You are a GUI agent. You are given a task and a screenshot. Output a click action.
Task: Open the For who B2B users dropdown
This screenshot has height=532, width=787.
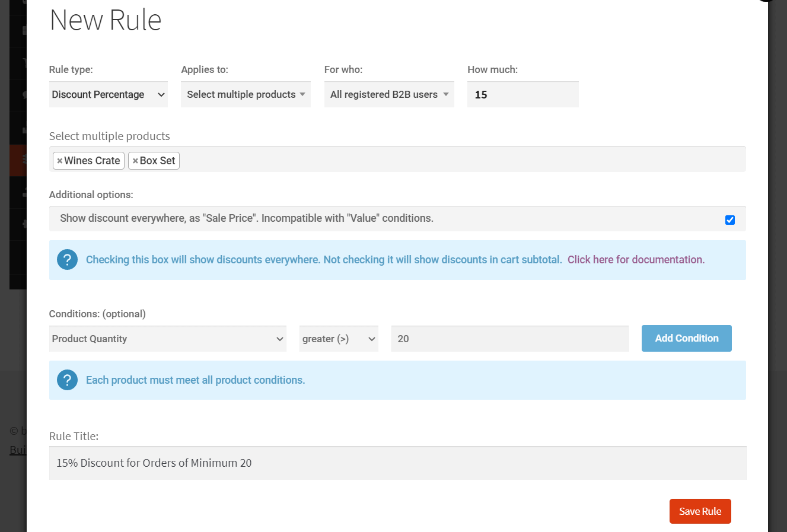pyautogui.click(x=389, y=95)
